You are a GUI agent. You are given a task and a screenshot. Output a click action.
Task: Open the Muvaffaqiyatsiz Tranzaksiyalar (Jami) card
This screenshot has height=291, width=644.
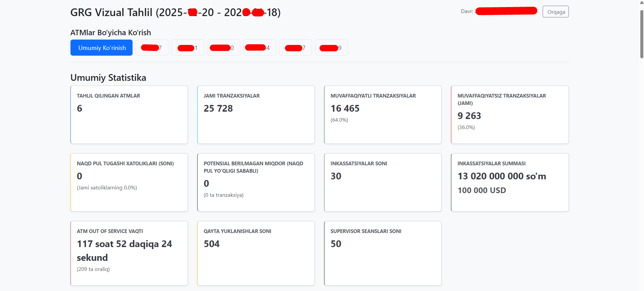[509, 115]
